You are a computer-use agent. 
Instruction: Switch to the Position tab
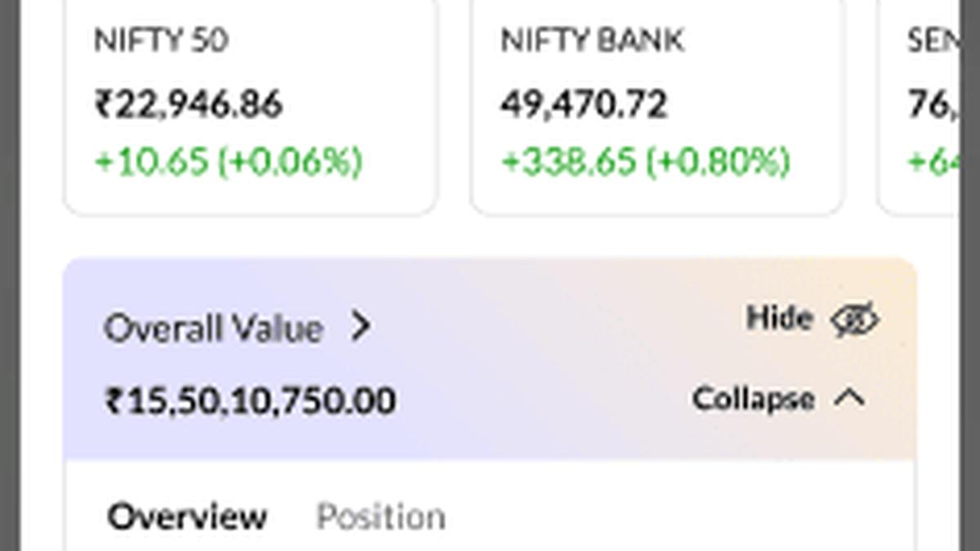coord(381,515)
